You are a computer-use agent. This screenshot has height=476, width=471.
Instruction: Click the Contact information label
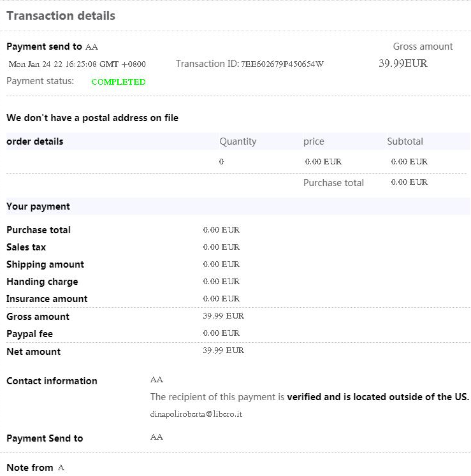pos(52,381)
